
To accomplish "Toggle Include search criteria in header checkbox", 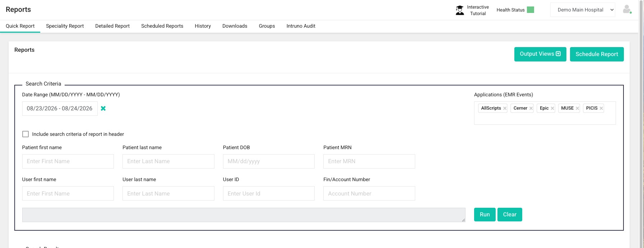I will pyautogui.click(x=26, y=134).
